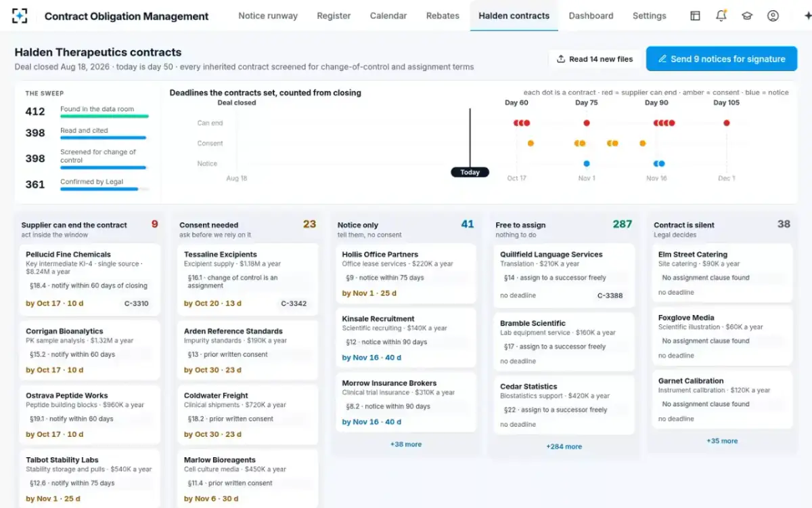Open the Pellucid Fine Chemicals card

[x=90, y=280]
